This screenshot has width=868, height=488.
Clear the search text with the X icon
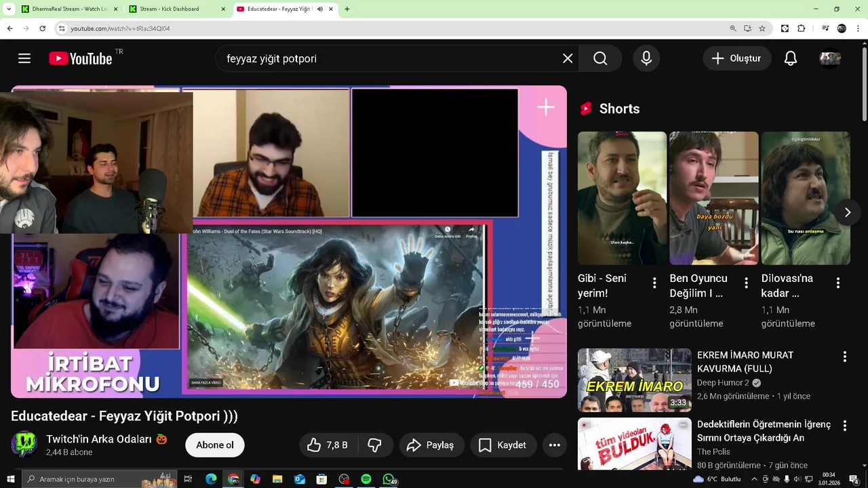[x=568, y=58]
